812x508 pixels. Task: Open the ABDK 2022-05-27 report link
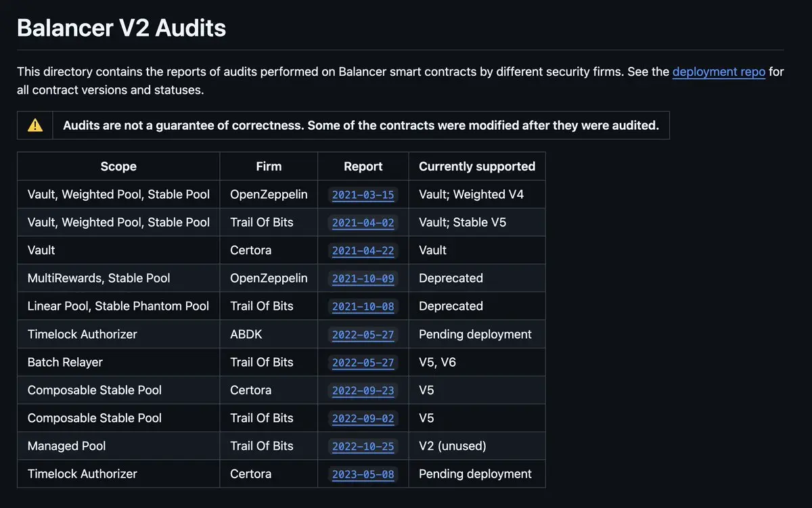(x=363, y=335)
